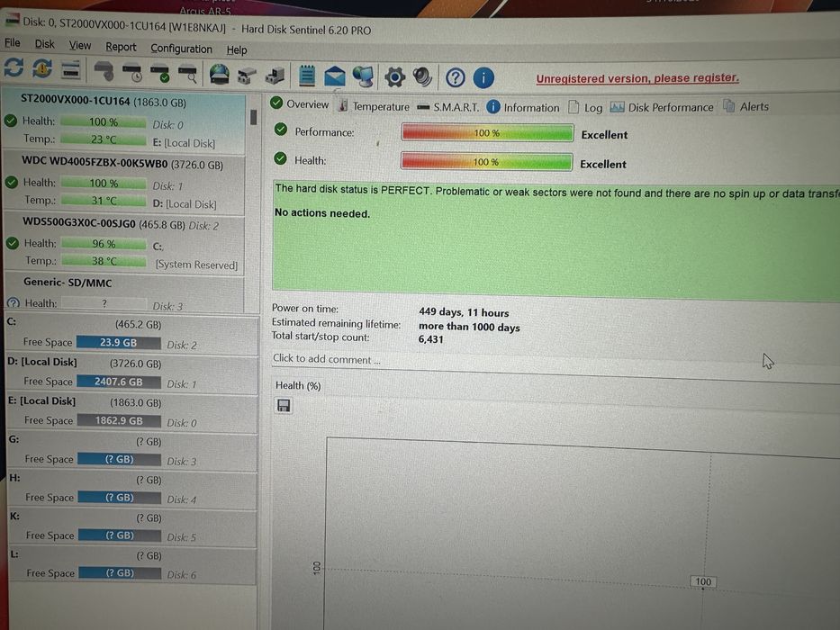Image resolution: width=840 pixels, height=630 pixels.
Task: Click the gray network drives toolbar icon
Action: click(x=247, y=76)
